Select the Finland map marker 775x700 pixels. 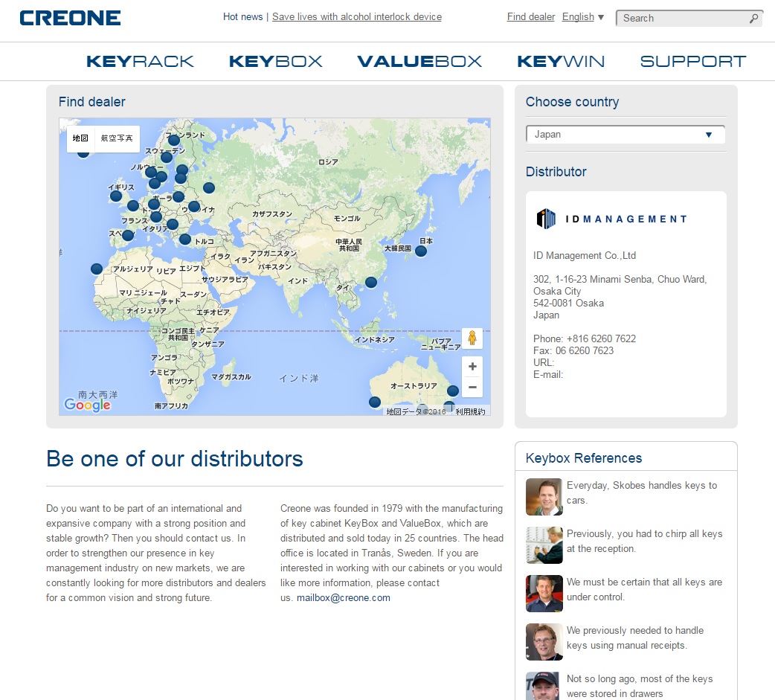coord(173,141)
